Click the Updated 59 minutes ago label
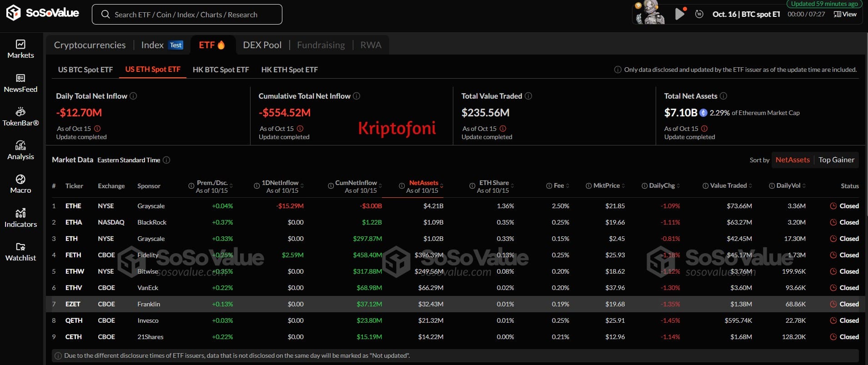Screen dimensions: 868x365 tap(824, 4)
